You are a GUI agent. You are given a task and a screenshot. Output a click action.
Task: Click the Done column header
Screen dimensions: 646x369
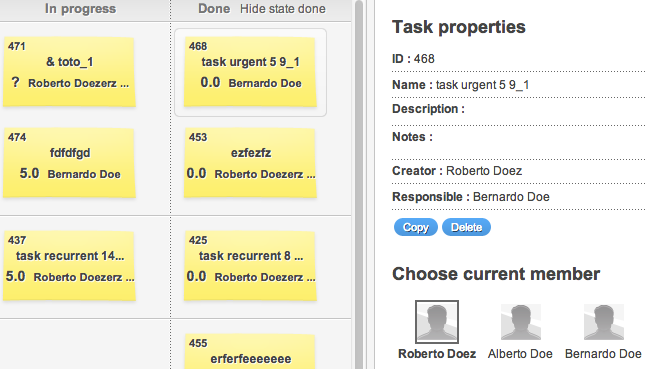pos(214,9)
